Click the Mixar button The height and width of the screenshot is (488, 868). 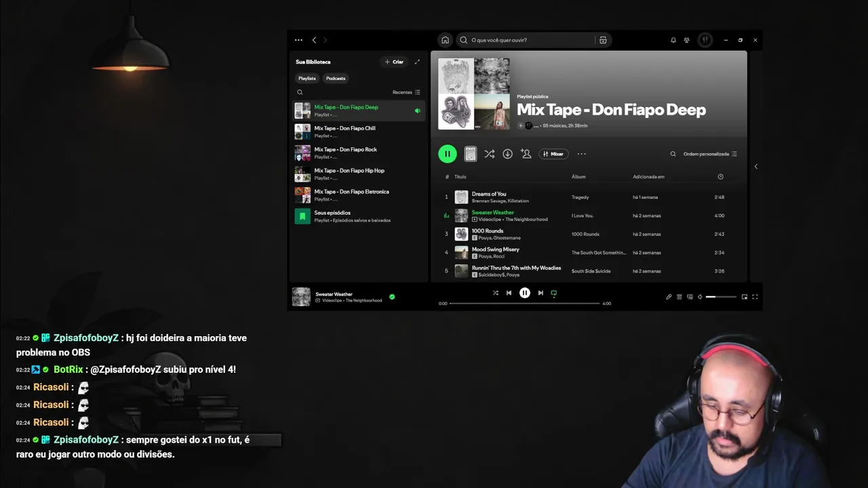[553, 154]
